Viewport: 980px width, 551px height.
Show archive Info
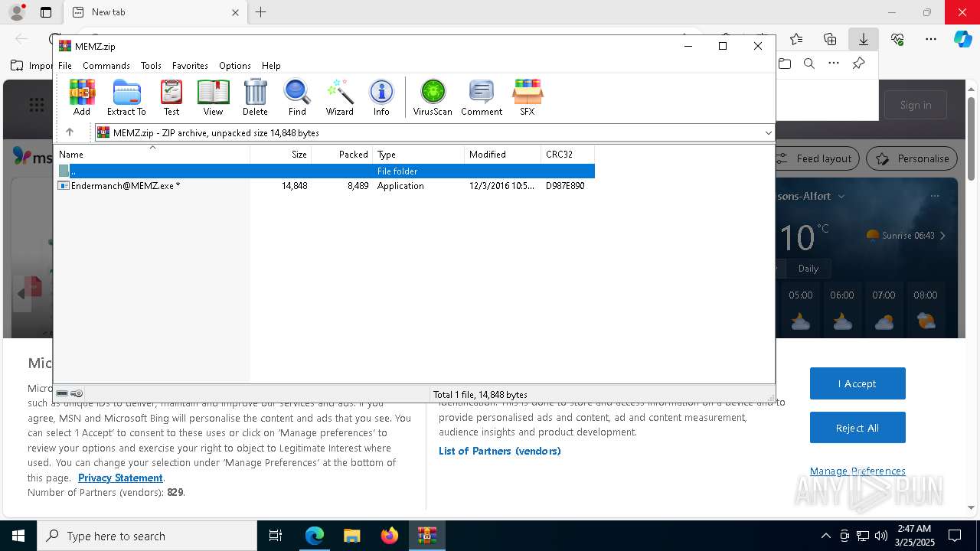[x=381, y=97]
